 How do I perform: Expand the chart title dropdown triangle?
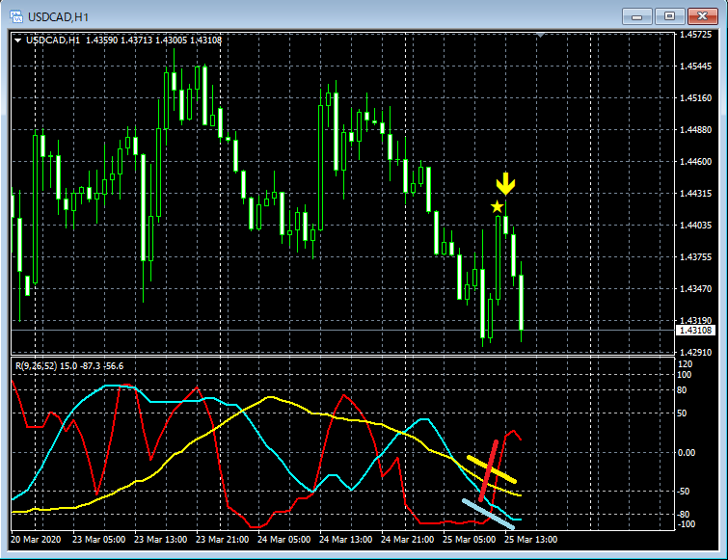[18, 40]
